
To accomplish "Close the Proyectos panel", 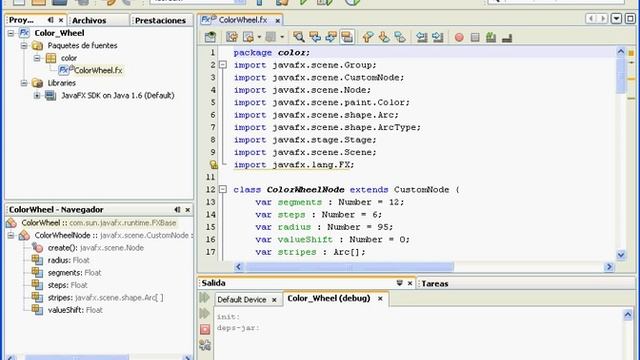I will [x=61, y=20].
